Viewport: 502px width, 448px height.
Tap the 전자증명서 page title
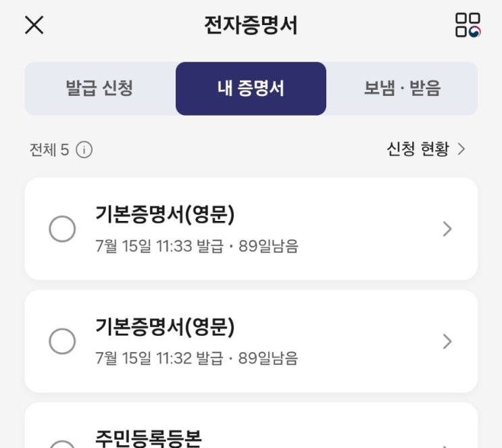pyautogui.click(x=251, y=26)
